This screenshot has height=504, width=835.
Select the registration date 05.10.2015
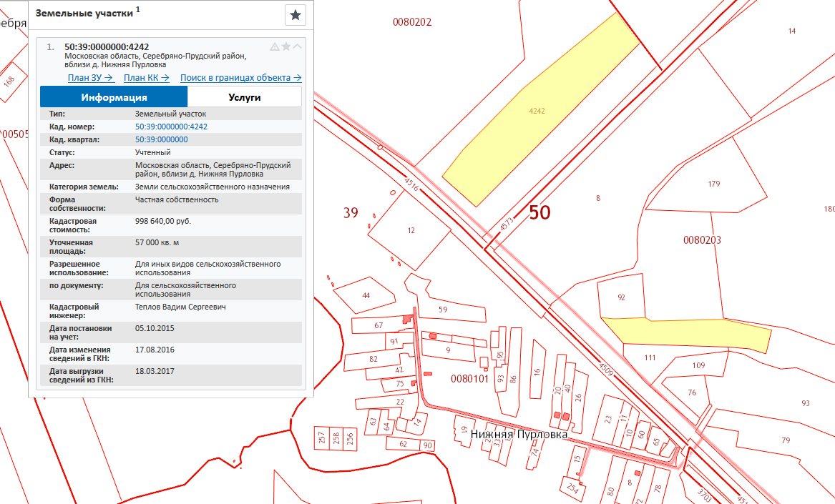coord(155,328)
